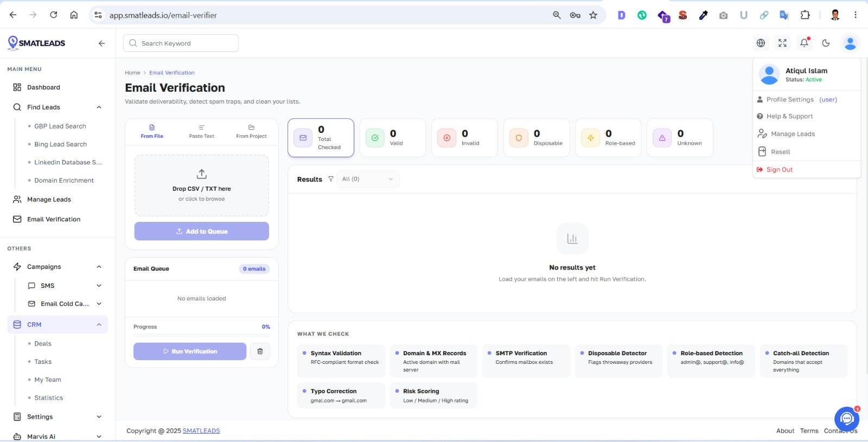Click the CRM database icon
The width and height of the screenshot is (868, 442).
[x=17, y=324]
